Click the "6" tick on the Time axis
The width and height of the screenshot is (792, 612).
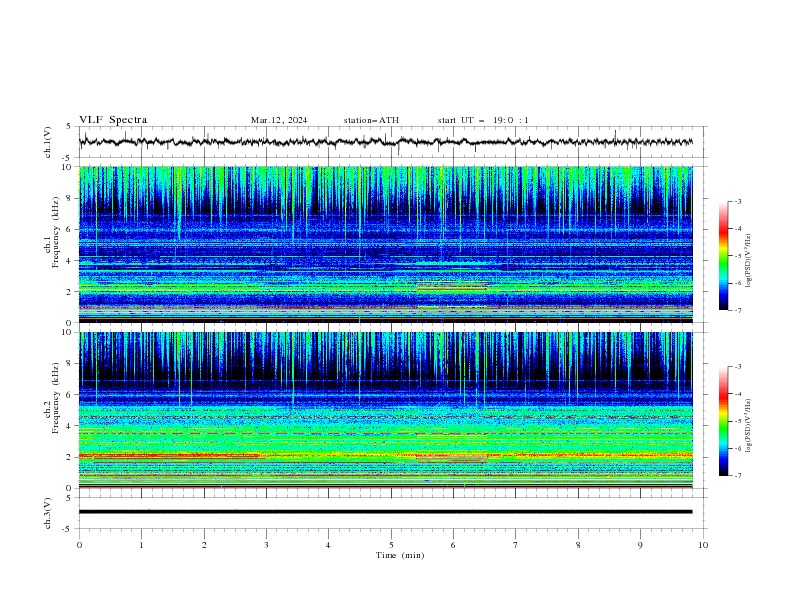click(x=453, y=545)
